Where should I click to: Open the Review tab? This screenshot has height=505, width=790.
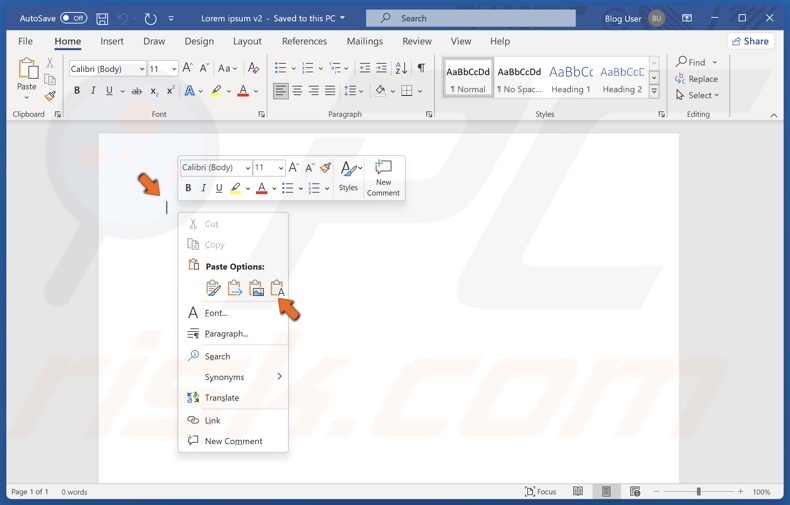coord(417,41)
